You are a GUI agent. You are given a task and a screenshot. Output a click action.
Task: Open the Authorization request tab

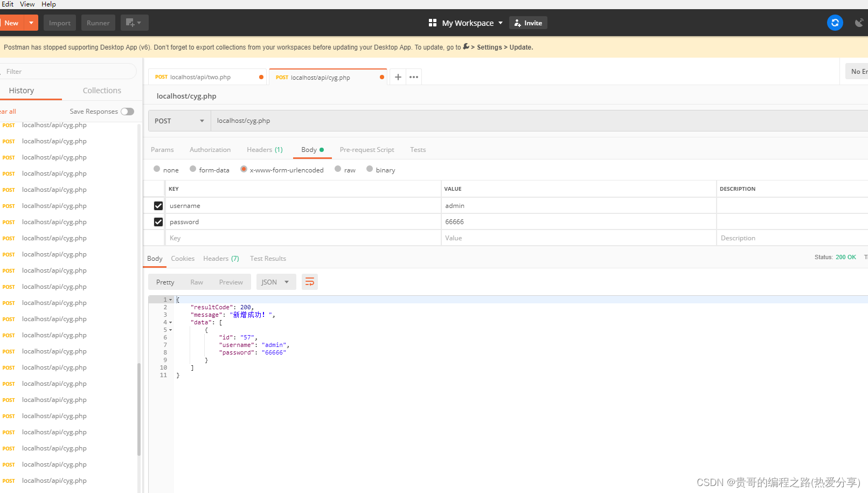tap(210, 150)
